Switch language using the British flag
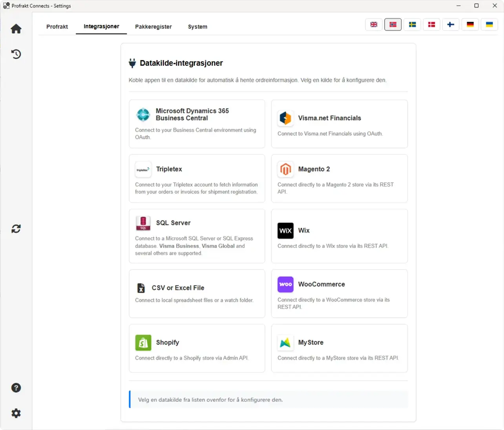Viewport: 504px width, 430px height. (x=374, y=24)
